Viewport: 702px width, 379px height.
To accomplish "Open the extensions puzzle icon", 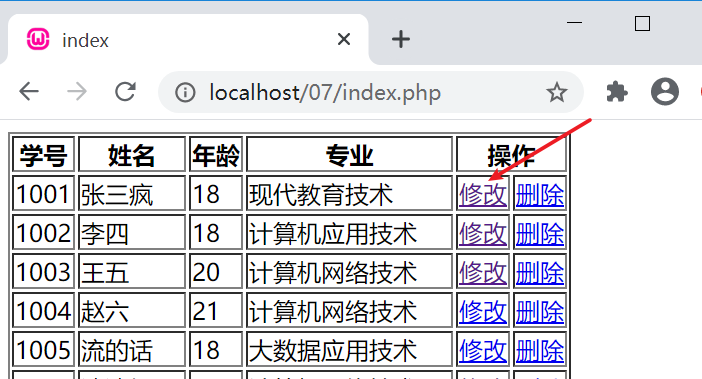I will point(617,92).
